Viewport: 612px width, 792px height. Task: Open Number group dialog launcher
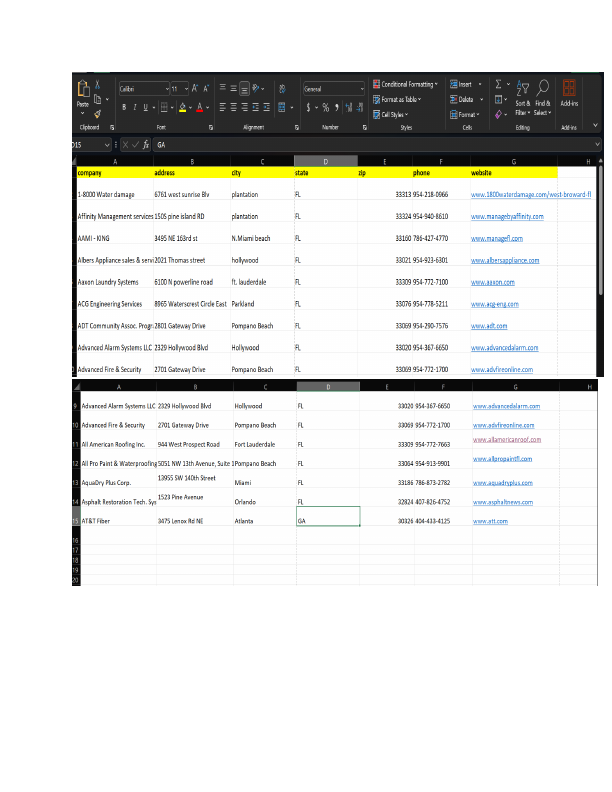[365, 128]
